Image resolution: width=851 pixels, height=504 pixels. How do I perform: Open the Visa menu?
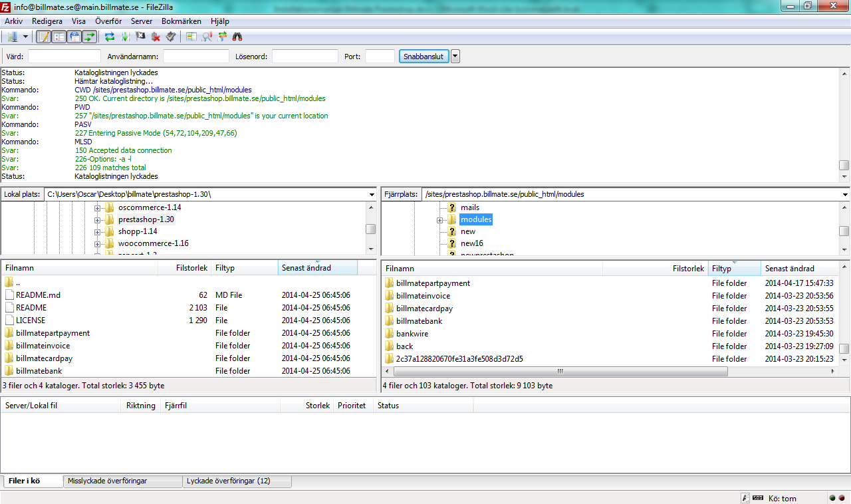[x=78, y=21]
